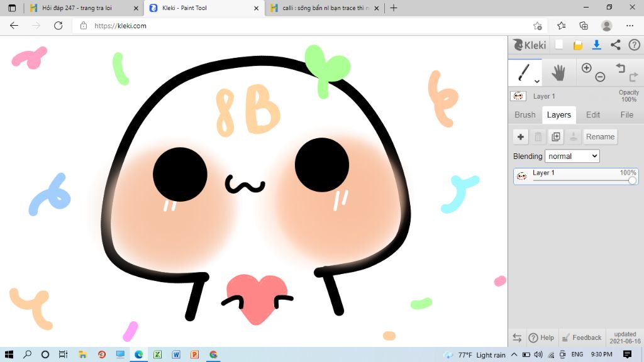The height and width of the screenshot is (362, 644).
Task: Add a new layer
Action: click(x=520, y=136)
